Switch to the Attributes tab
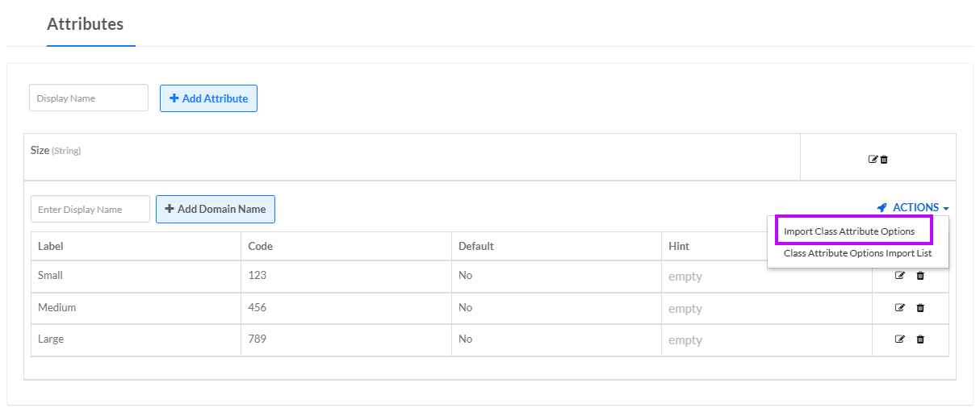Image resolution: width=980 pixels, height=408 pixels. [86, 24]
